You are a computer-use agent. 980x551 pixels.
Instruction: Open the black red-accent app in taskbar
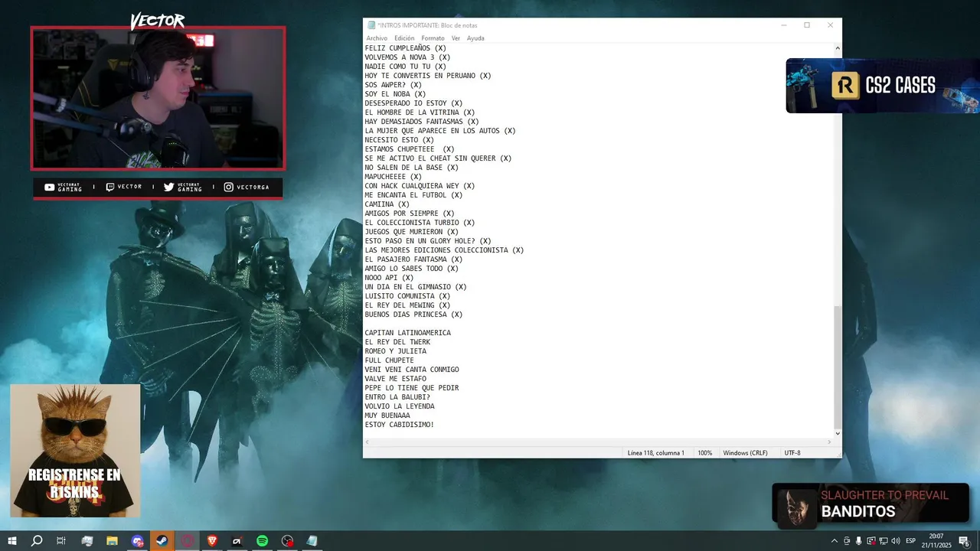point(237,541)
